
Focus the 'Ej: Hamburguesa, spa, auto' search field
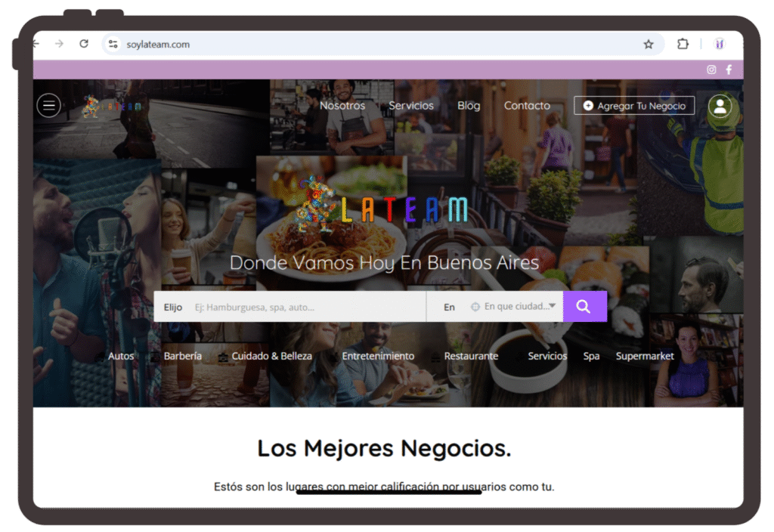(306, 307)
